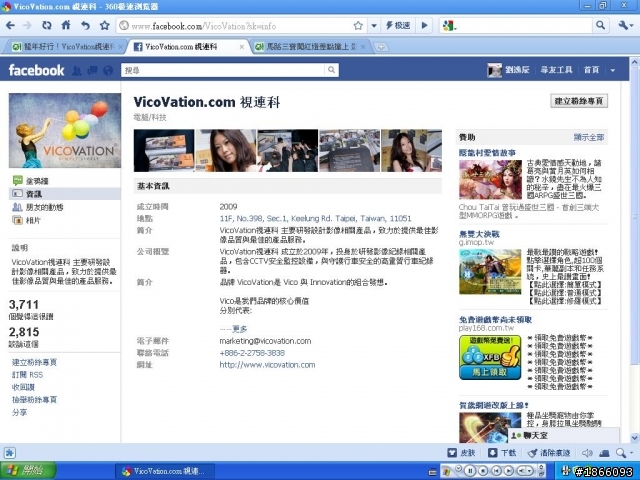Focus the browser search engine field
Image resolution: width=640 pixels, height=480 pixels.
(524, 26)
